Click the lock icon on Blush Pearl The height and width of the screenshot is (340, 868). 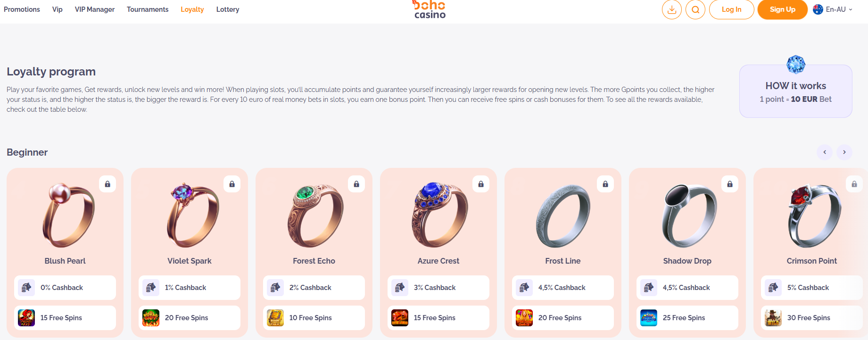pyautogui.click(x=107, y=184)
